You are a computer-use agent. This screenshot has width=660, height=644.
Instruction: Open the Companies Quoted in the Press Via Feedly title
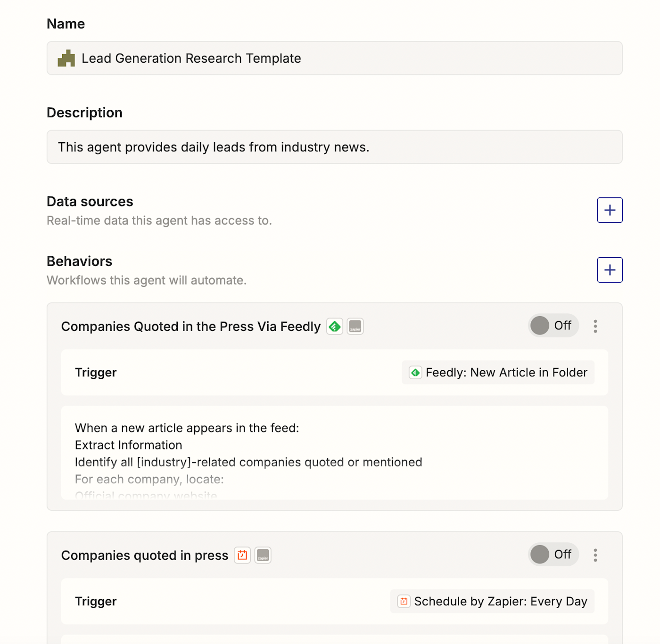tap(190, 326)
